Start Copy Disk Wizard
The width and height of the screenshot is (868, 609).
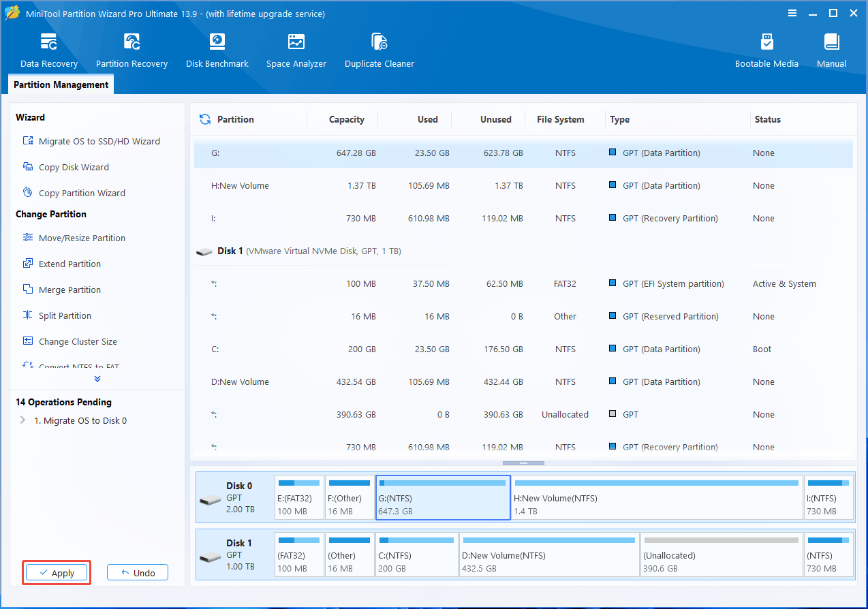(x=65, y=167)
